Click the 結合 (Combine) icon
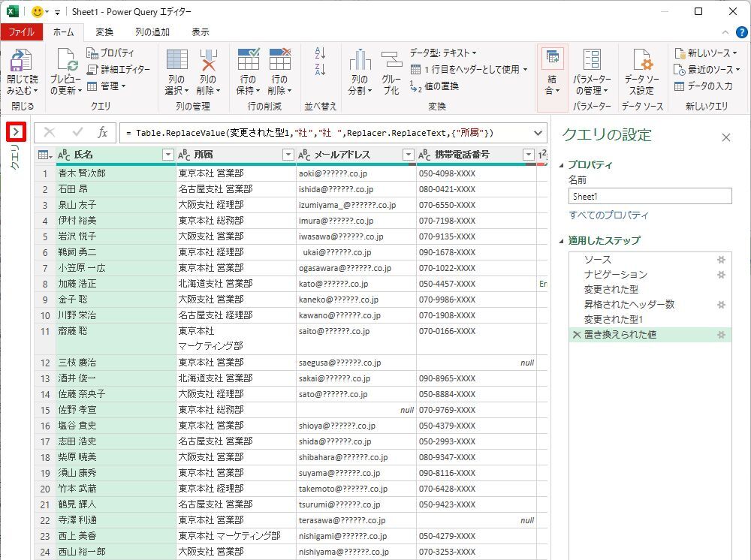 pyautogui.click(x=552, y=59)
